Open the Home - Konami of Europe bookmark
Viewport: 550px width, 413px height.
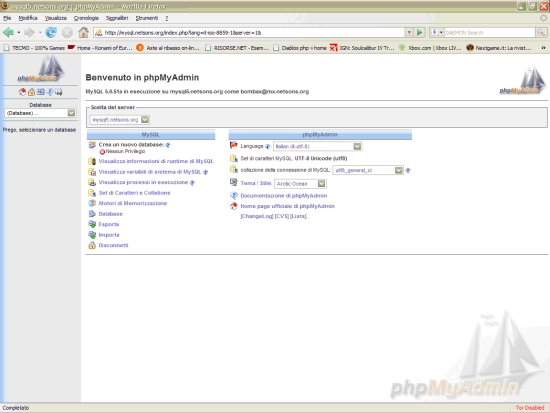click(x=100, y=48)
